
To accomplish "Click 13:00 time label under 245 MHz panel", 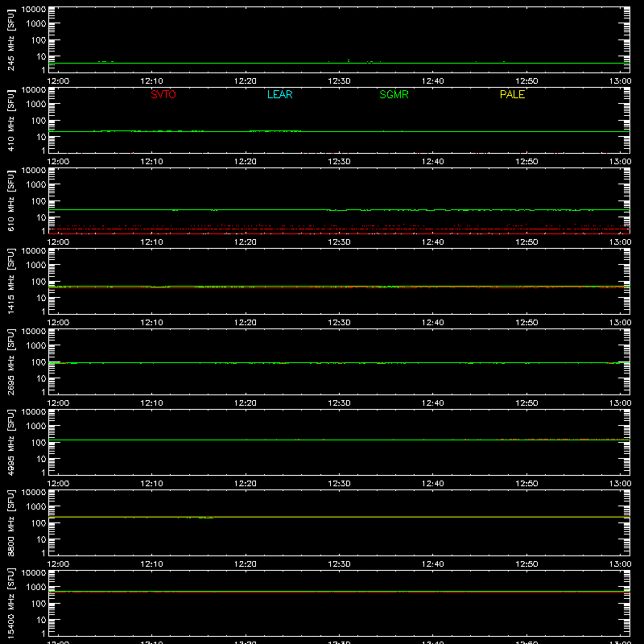I will coord(620,81).
